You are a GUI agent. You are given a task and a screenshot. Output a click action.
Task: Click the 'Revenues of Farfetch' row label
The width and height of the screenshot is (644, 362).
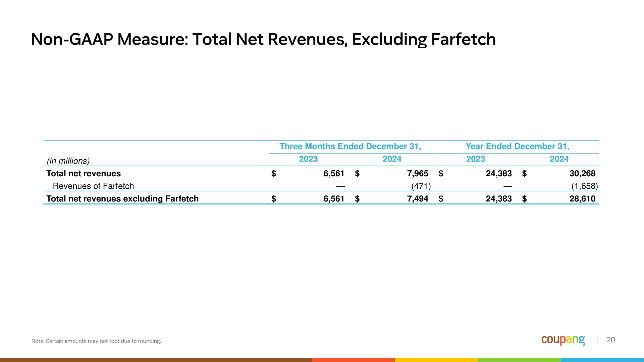93,186
